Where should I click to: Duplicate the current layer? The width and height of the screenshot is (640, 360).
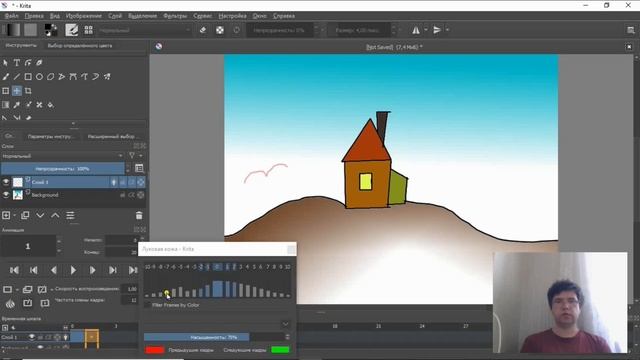pos(25,215)
